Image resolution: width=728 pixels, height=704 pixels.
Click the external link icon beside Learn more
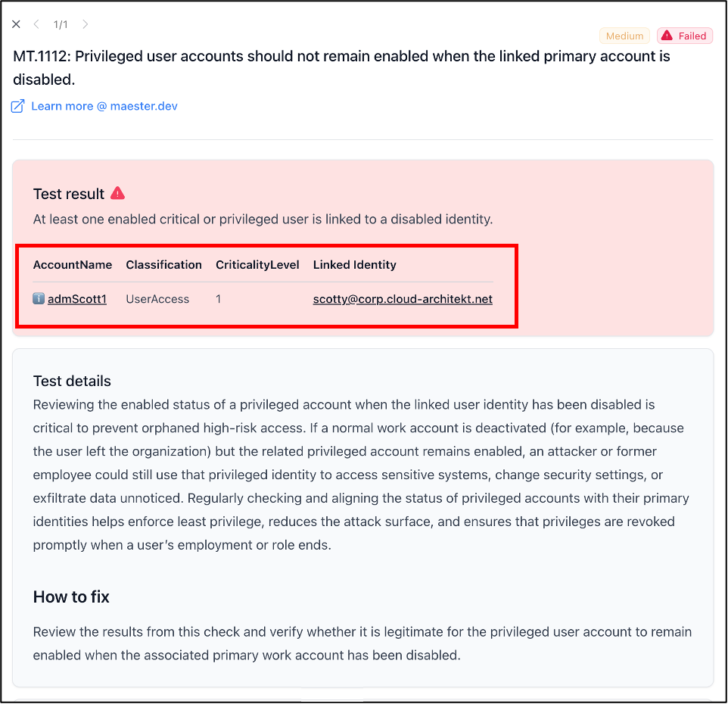tap(17, 106)
